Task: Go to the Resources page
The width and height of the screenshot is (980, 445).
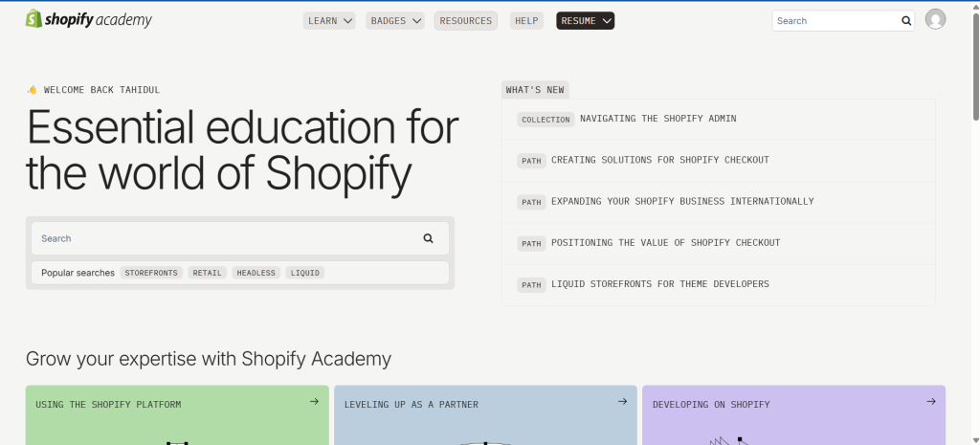Action: pyautogui.click(x=465, y=21)
